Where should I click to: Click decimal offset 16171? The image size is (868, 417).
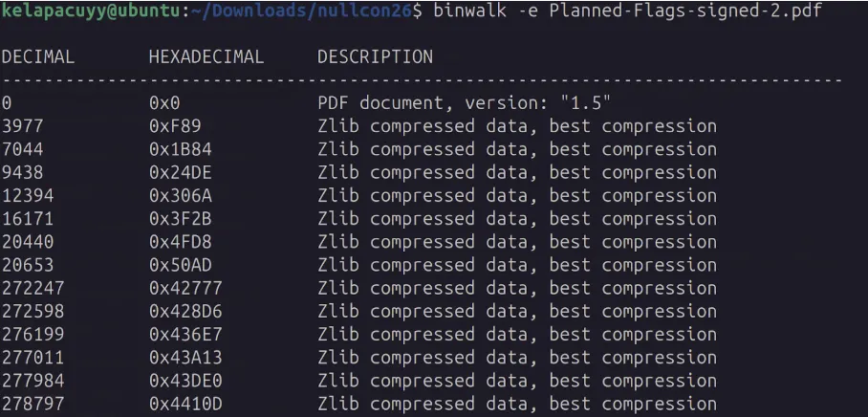pyautogui.click(x=27, y=219)
